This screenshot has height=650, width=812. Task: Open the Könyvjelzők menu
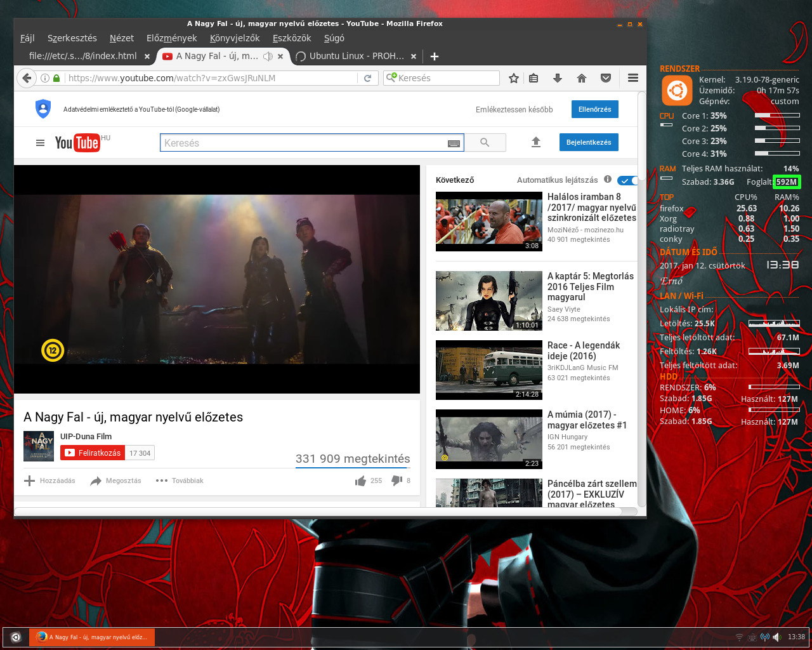[x=235, y=38]
